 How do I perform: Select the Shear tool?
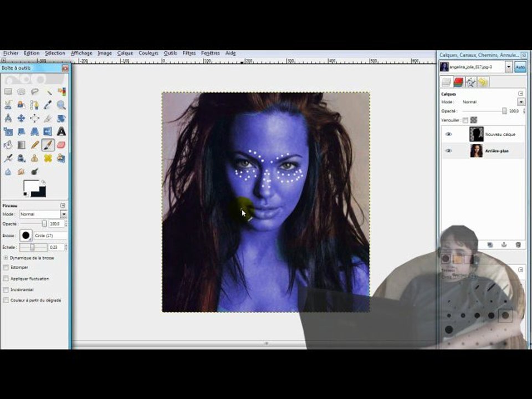click(x=22, y=132)
